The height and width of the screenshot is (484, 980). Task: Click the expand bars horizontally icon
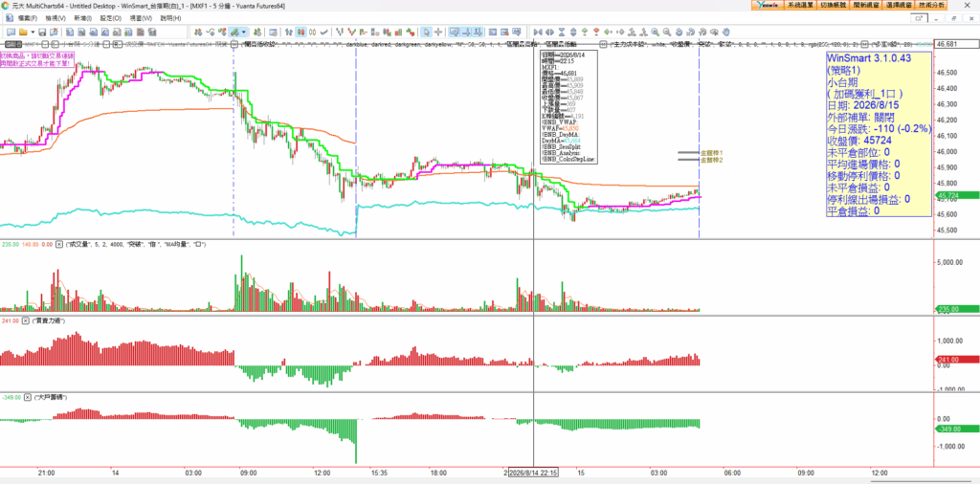tap(549, 32)
